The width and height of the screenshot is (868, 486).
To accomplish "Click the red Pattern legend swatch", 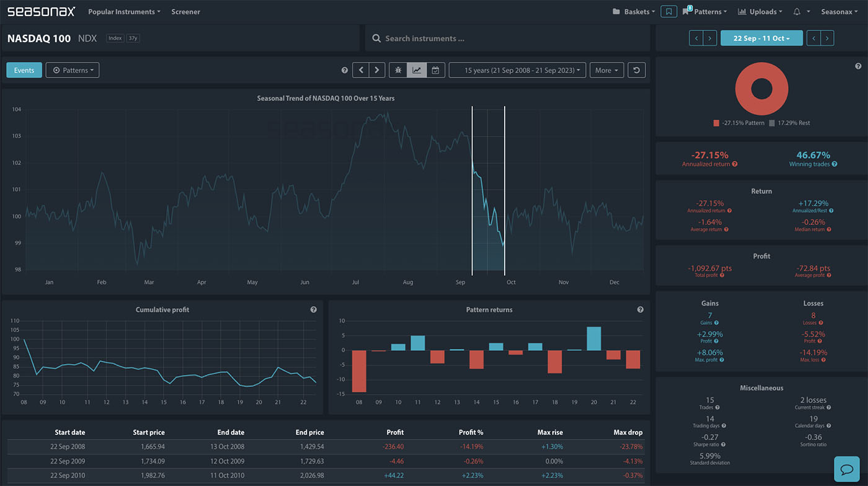I will coord(717,123).
